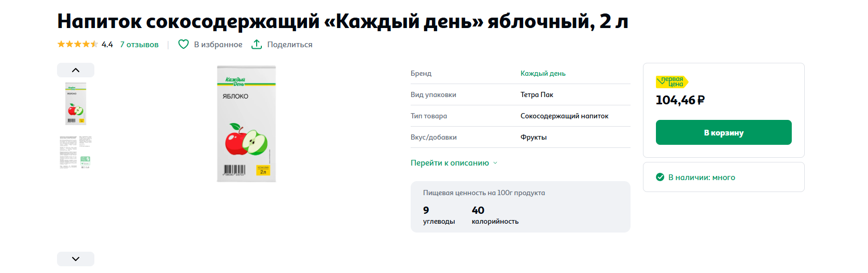Viewport: 868px width, 273px height.
Task: Click the green in-stock checkmark icon
Action: pos(660,177)
